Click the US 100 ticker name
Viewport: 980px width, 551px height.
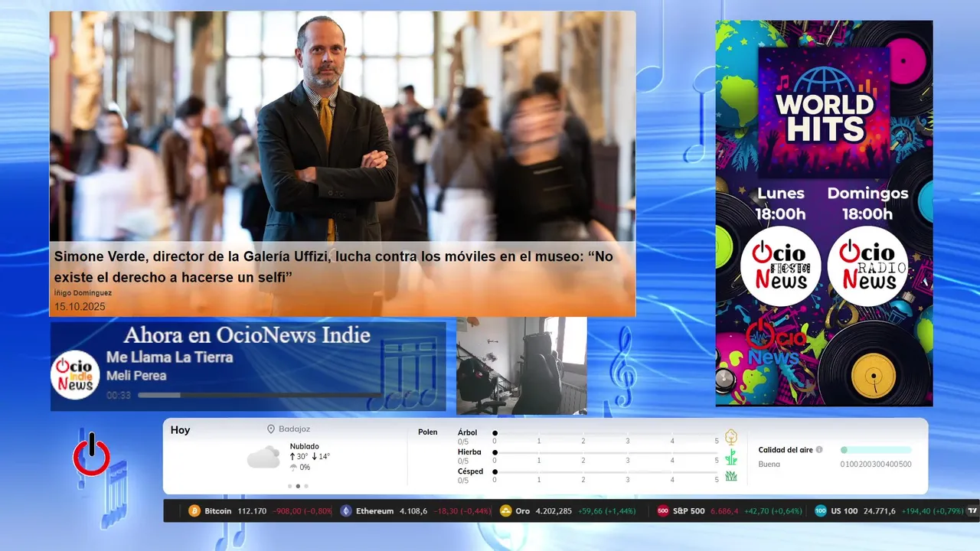pos(844,511)
